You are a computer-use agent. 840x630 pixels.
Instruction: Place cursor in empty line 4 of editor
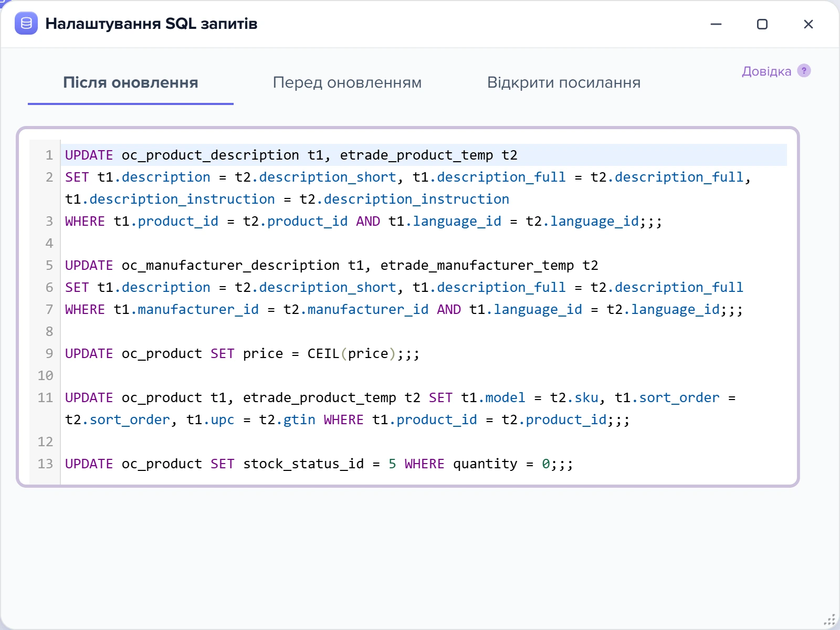point(423,243)
